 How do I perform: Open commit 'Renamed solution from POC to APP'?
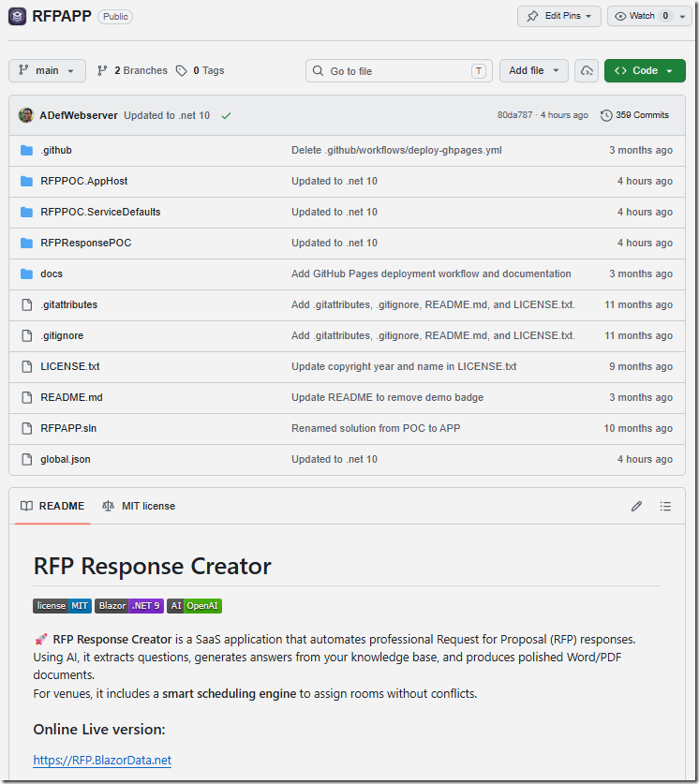[x=376, y=428]
